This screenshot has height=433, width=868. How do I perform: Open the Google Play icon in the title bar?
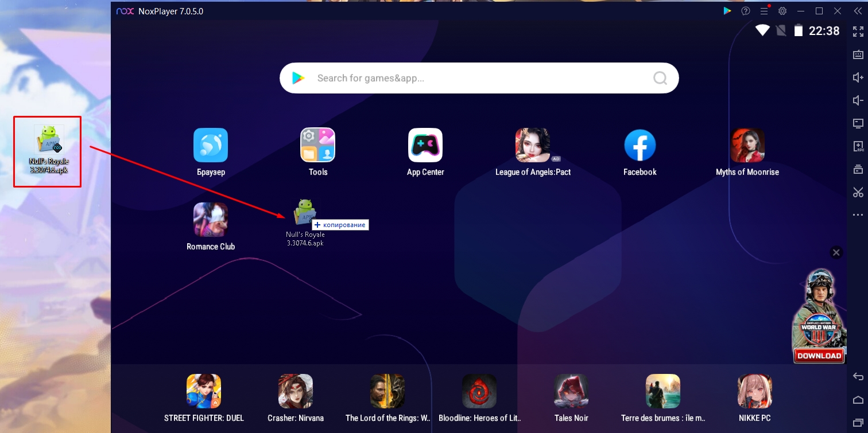click(727, 11)
